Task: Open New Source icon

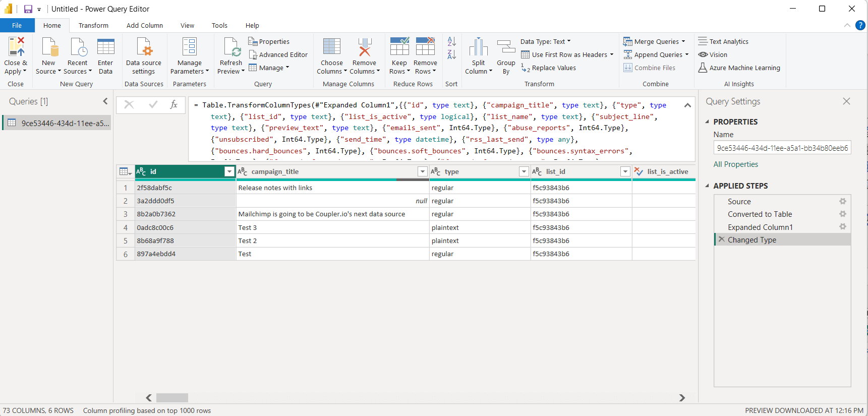Action: 49,46
